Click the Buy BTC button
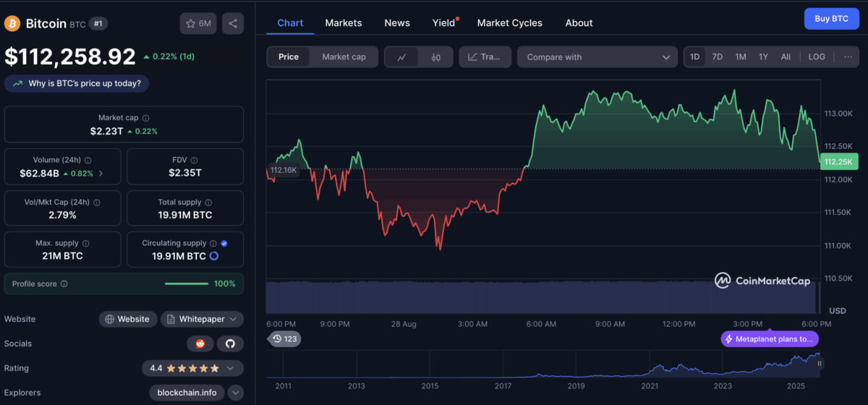This screenshot has width=868, height=405. 831,19
